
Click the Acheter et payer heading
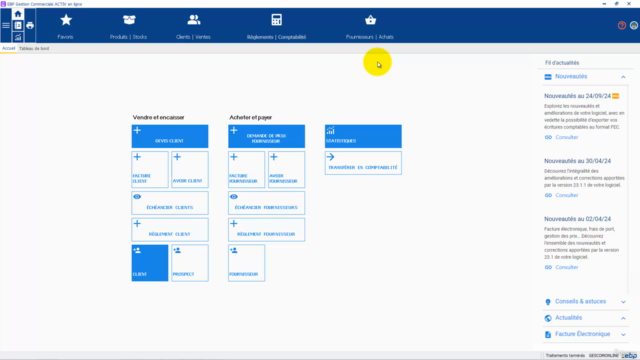click(x=250, y=117)
